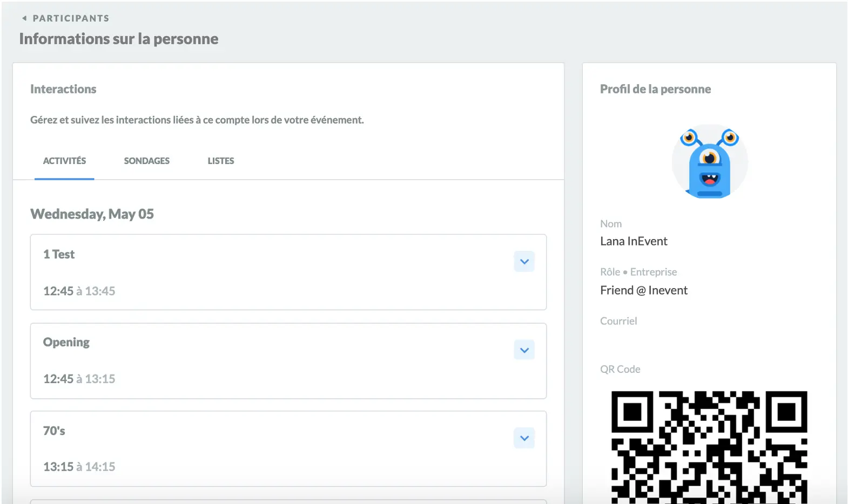Click the '13:15 à 14:15' time range

point(79,467)
